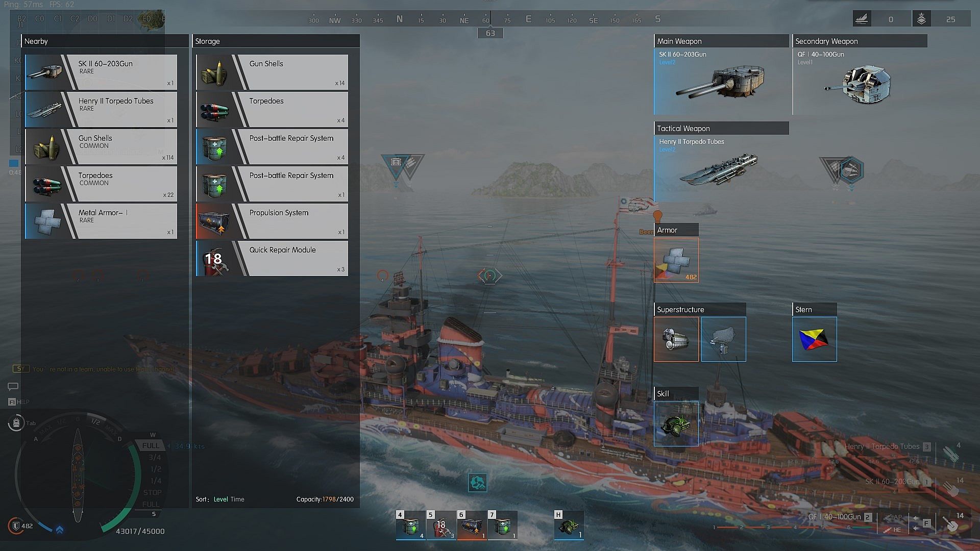Sort storage by Time

coord(237,499)
